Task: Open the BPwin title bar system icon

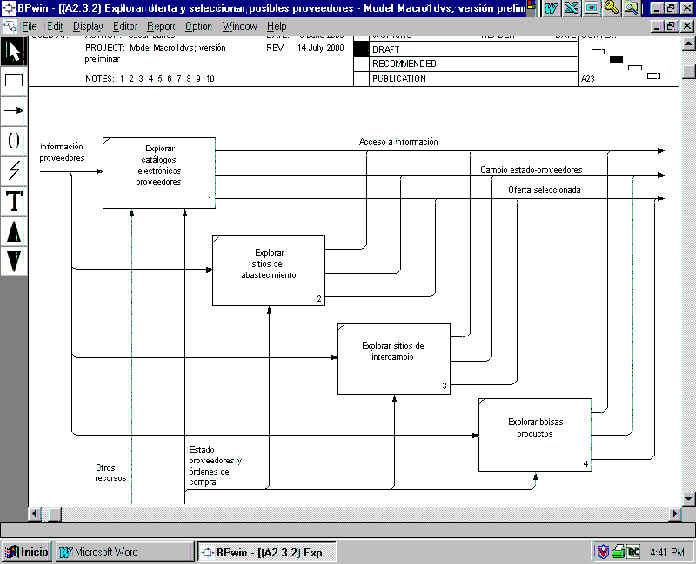Action: pyautogui.click(x=8, y=8)
